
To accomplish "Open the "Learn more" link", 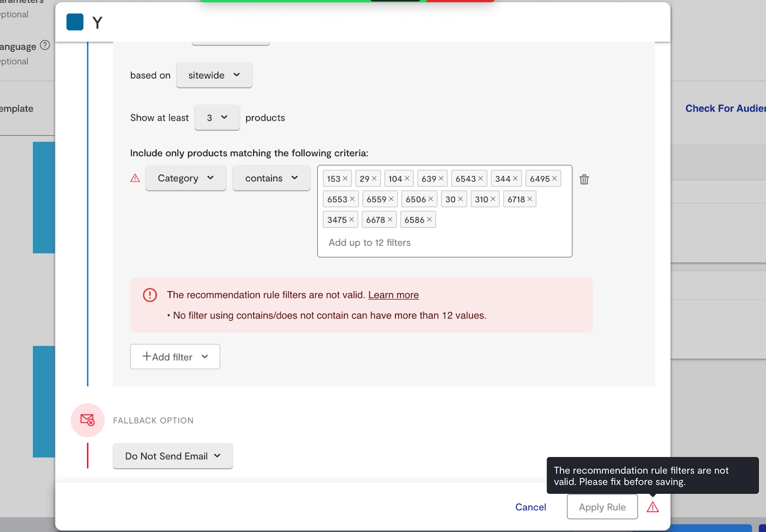I will point(394,295).
